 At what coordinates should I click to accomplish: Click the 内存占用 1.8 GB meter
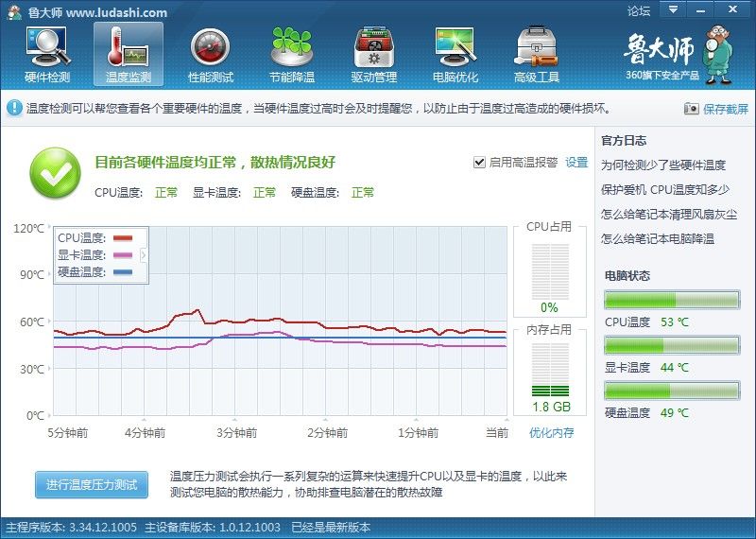550,372
